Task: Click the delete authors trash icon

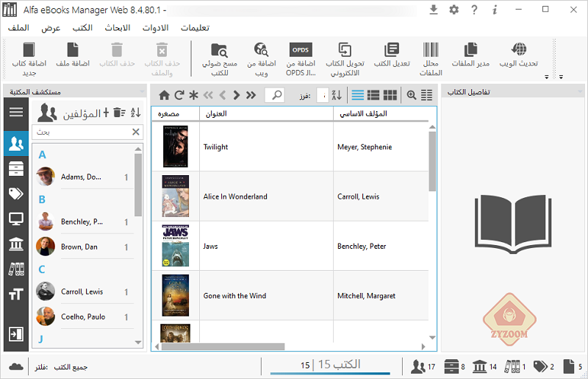Action: [x=120, y=113]
